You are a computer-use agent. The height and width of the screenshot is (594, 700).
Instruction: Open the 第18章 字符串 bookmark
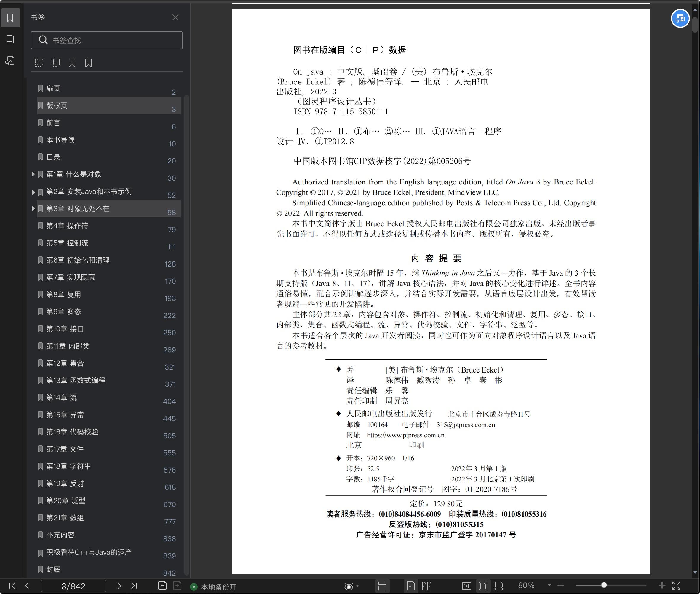tap(108, 466)
